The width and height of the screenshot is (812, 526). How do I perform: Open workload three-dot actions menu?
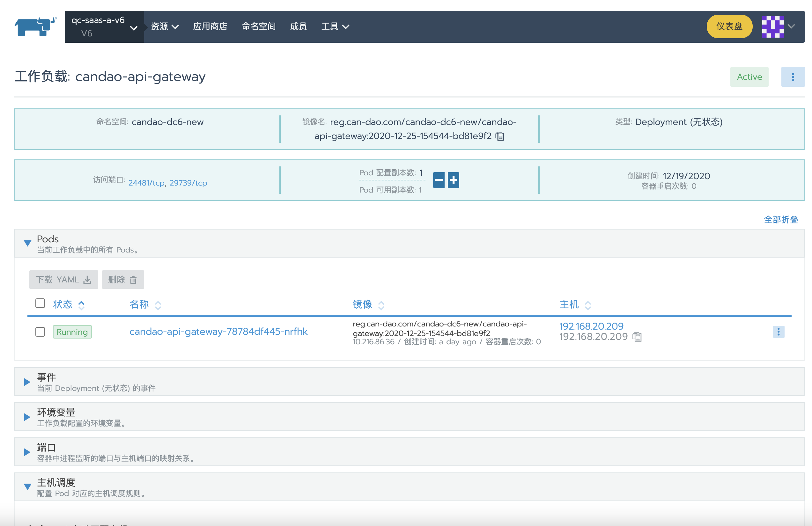[x=793, y=77]
